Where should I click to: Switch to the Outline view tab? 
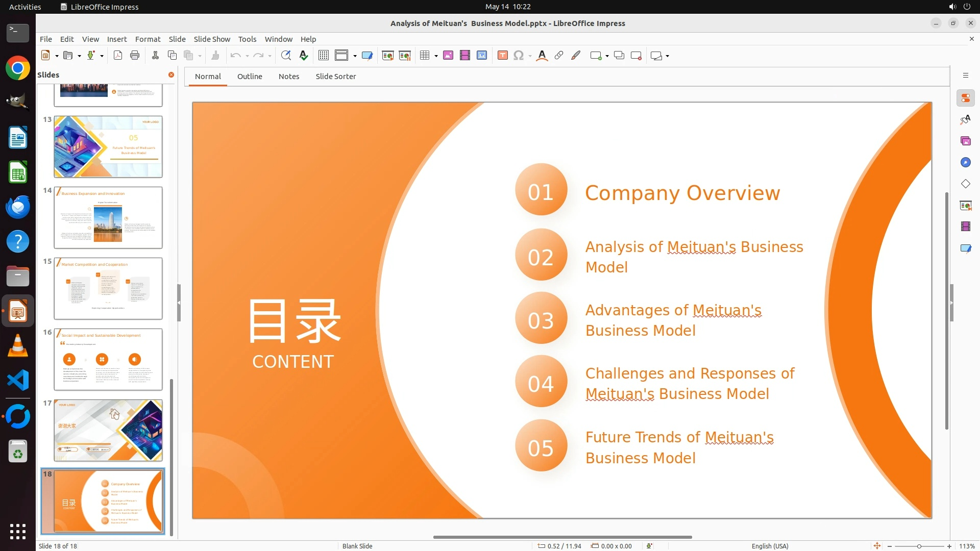click(250, 77)
